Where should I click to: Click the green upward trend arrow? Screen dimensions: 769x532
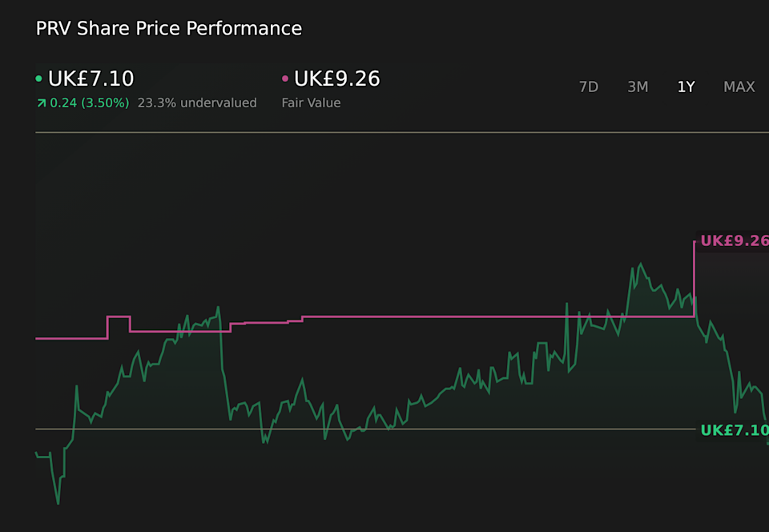[42, 103]
